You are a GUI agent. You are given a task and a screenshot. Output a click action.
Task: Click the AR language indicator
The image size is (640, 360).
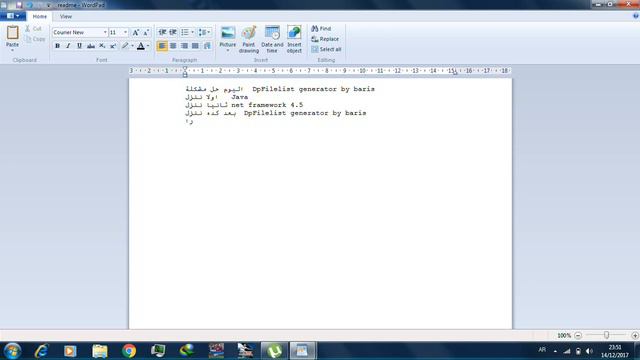click(542, 350)
